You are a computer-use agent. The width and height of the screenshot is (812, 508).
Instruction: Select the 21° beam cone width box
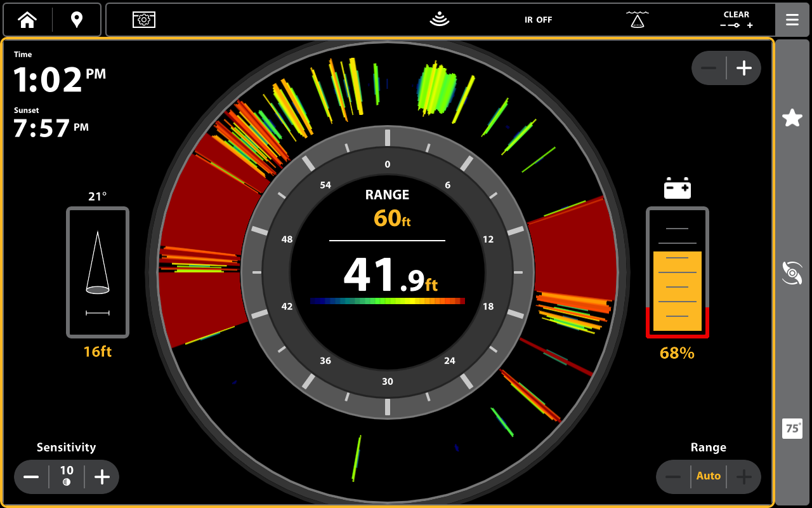click(98, 272)
